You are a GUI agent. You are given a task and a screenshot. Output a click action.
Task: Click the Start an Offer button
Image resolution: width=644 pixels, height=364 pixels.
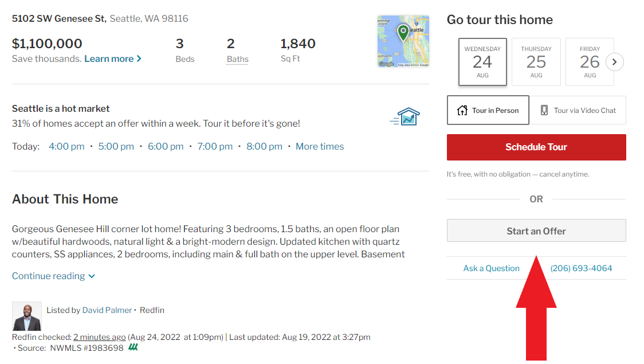[536, 231]
